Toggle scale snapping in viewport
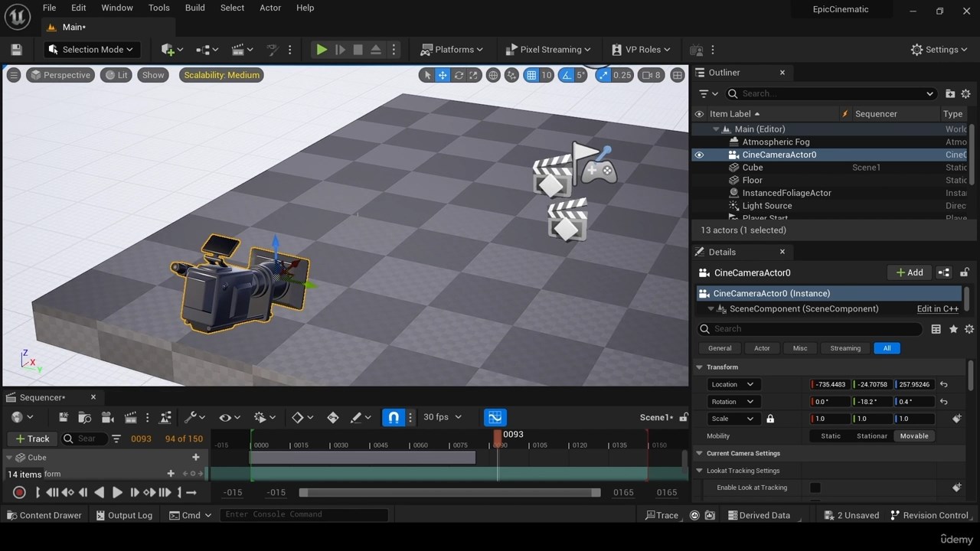The height and width of the screenshot is (551, 980). pyautogui.click(x=604, y=75)
